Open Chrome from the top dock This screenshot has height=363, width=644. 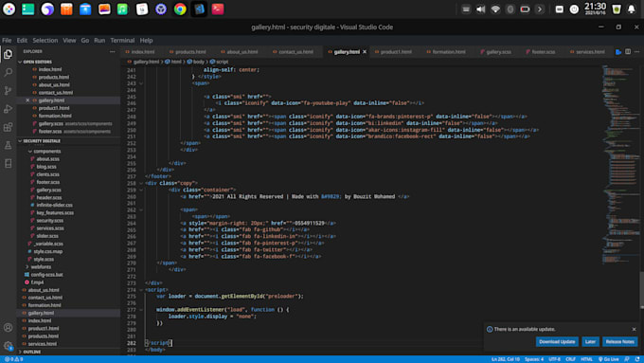pos(180,9)
